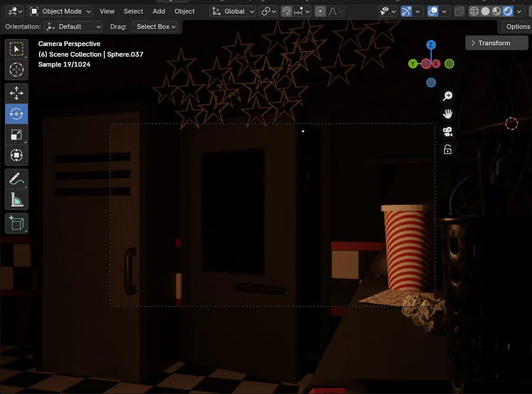The height and width of the screenshot is (394, 532).
Task: Open the snapping options dropdown
Action: 302,12
